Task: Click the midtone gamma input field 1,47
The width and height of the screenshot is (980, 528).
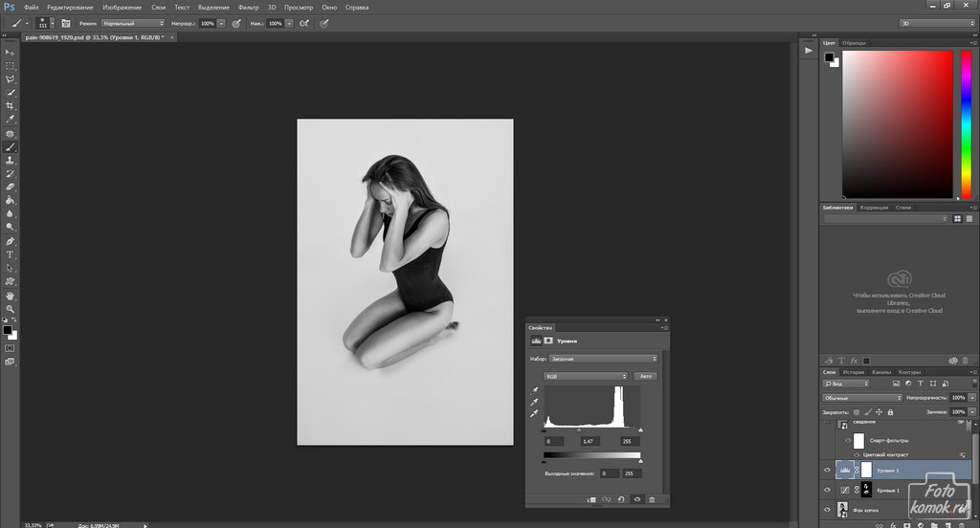Action: (590, 441)
